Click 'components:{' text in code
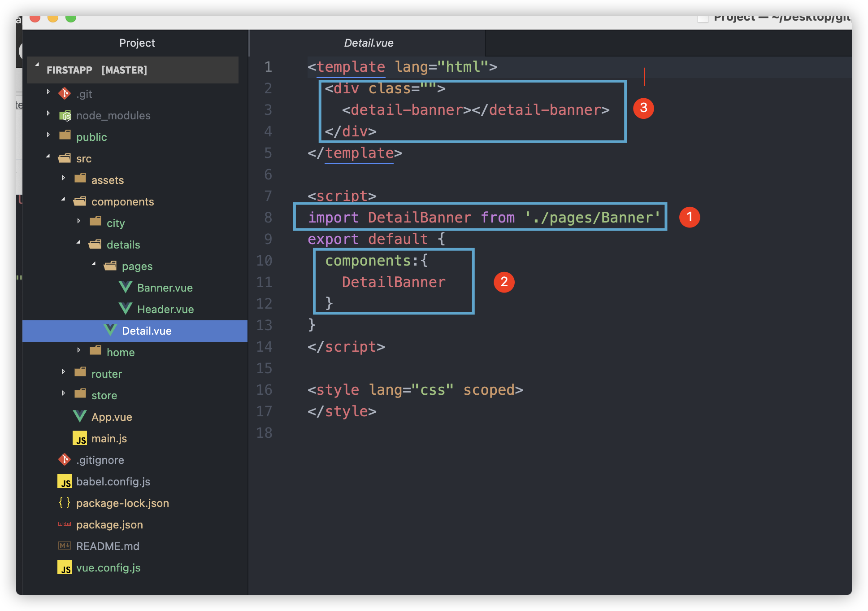 point(376,261)
